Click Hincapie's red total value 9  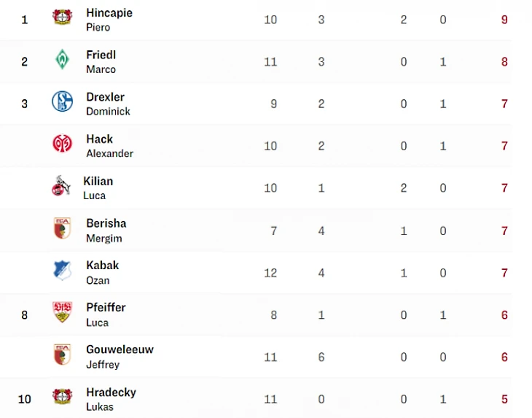pos(504,20)
